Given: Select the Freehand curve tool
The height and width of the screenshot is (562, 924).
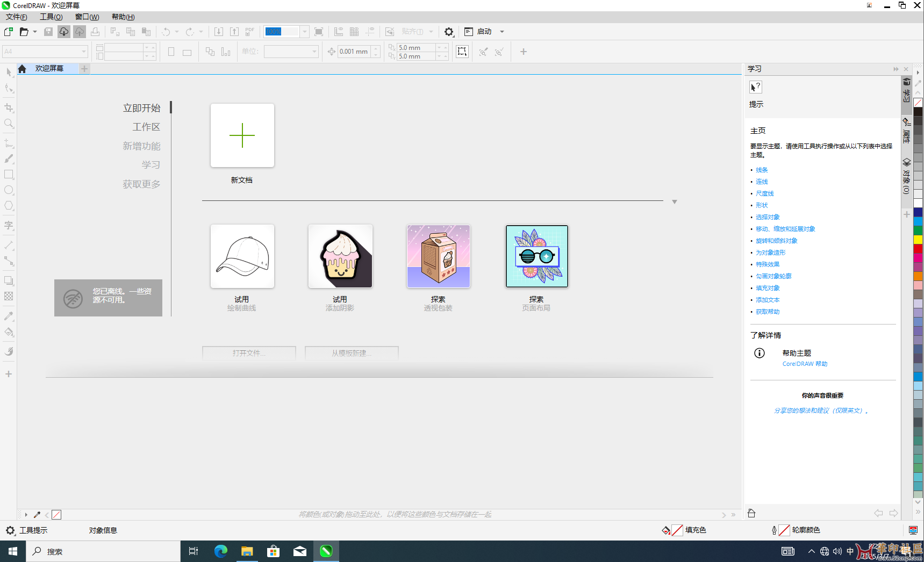Looking at the screenshot, I should pyautogui.click(x=9, y=143).
